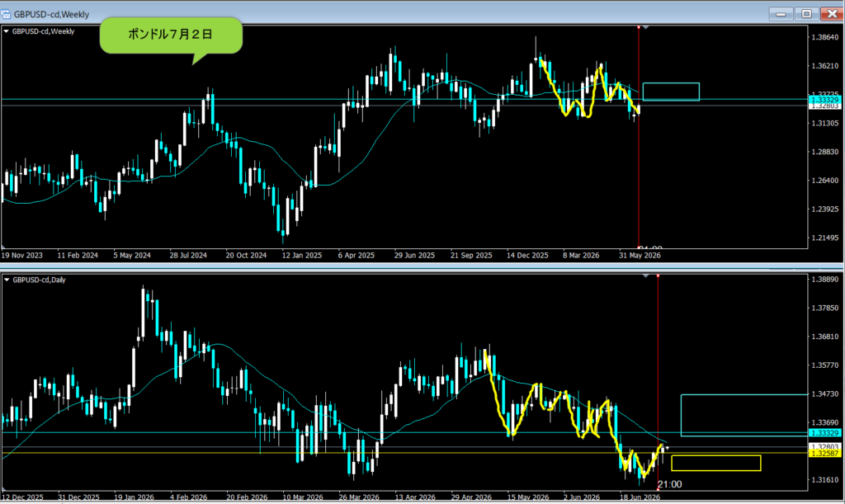Screen dimensions: 845x504
Task: Select the cyan rectangle on the Weekly chart
Action: (x=671, y=92)
